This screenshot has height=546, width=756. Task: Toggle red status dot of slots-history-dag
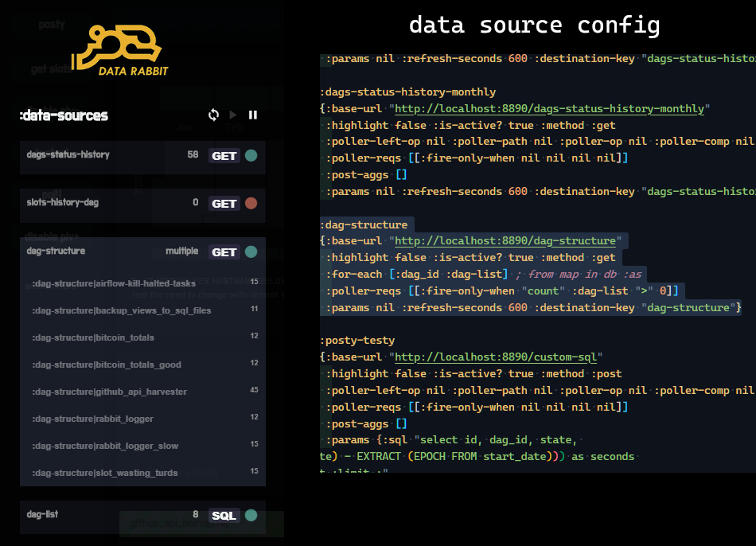251,203
